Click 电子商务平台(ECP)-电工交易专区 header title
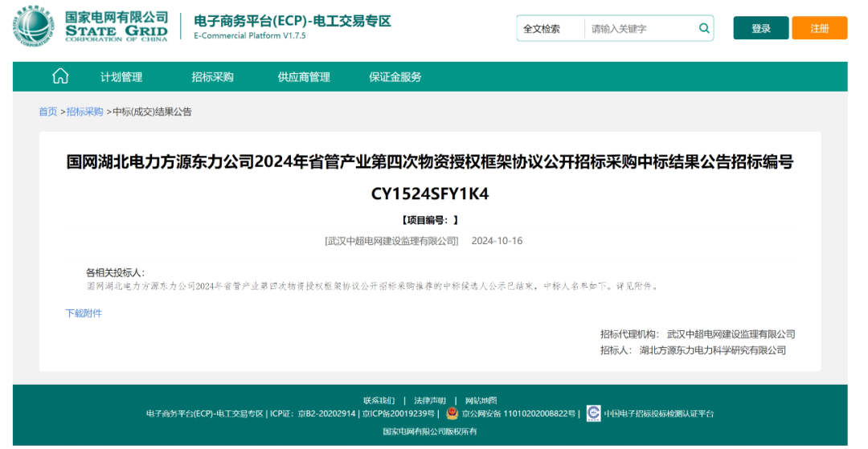868x449 pixels. click(293, 21)
